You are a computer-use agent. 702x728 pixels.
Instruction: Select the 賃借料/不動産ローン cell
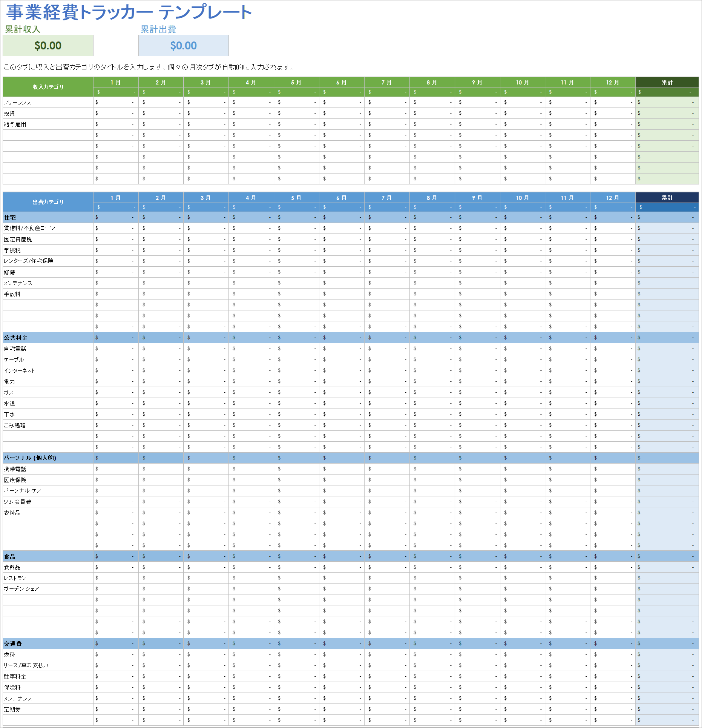coord(48,228)
